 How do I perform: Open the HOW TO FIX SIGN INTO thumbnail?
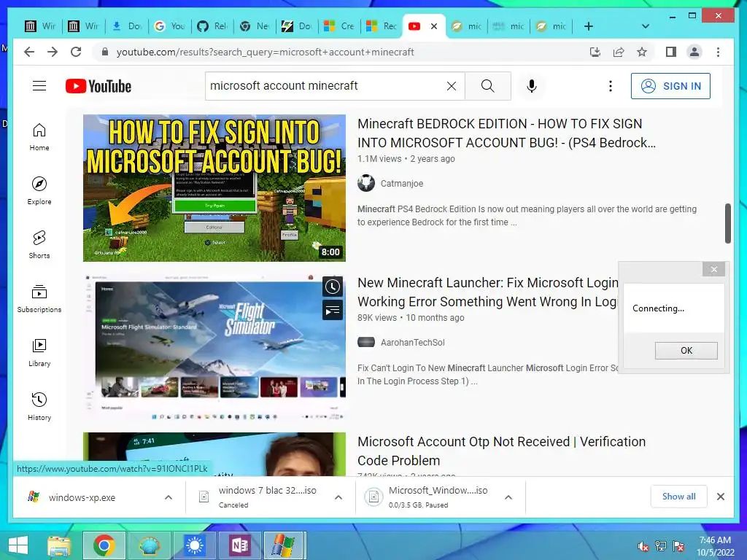(x=214, y=188)
